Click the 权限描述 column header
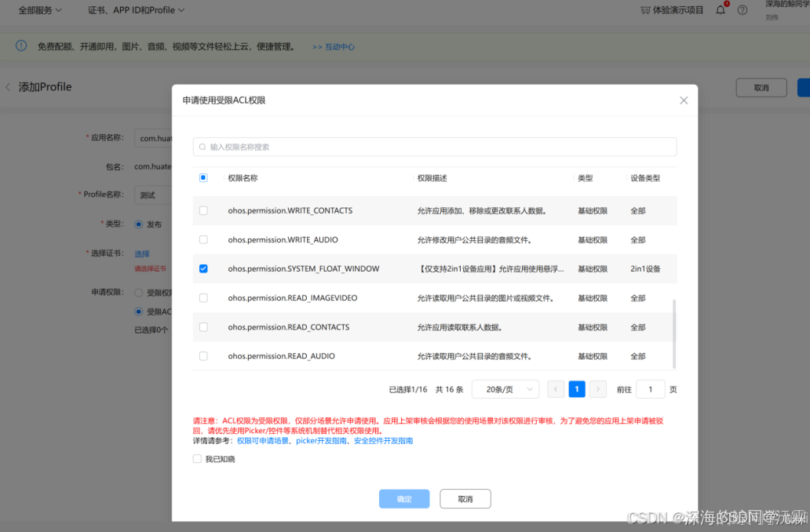This screenshot has width=810, height=532. tap(432, 178)
